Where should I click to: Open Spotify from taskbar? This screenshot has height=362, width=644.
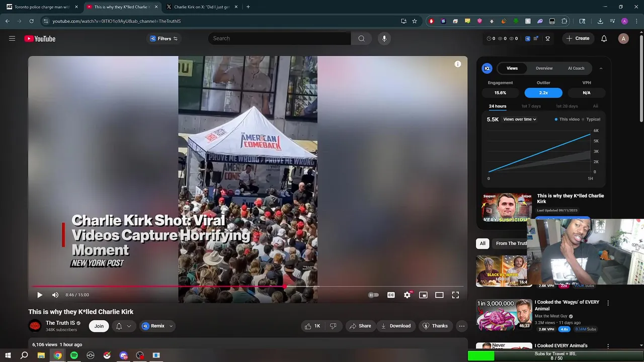point(74,355)
